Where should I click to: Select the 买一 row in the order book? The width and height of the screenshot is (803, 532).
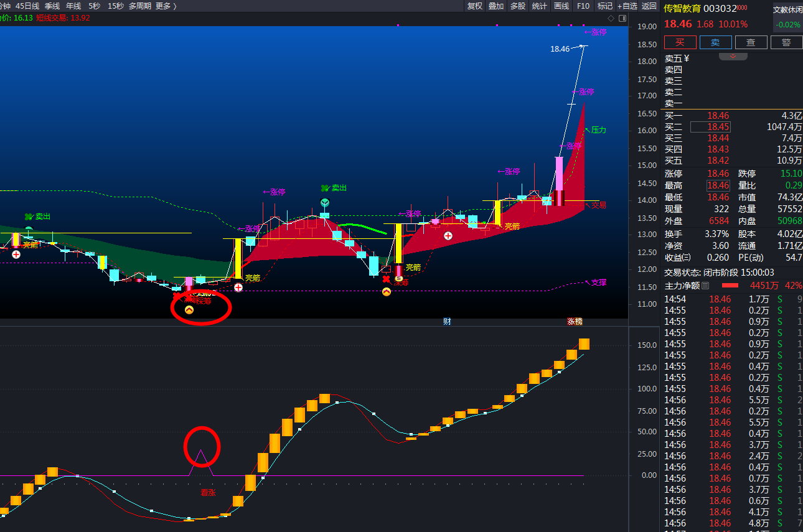pyautogui.click(x=731, y=116)
